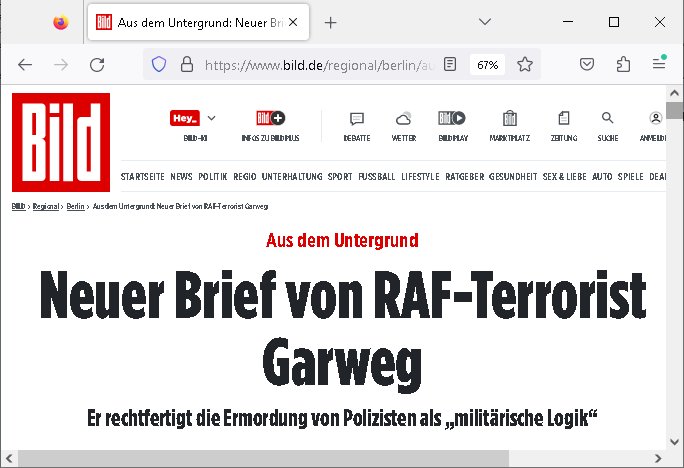
Task: Click the horizontal scrollbar thumb
Action: [263, 458]
